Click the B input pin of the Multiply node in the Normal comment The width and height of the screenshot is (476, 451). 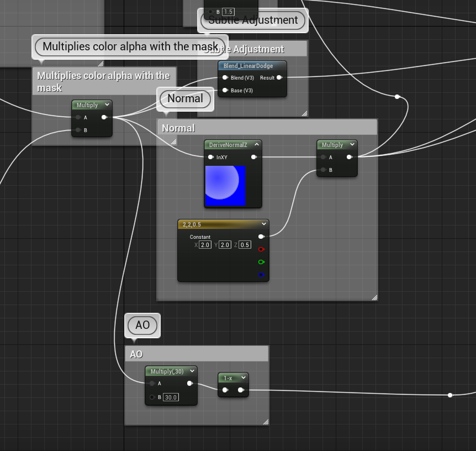(324, 170)
